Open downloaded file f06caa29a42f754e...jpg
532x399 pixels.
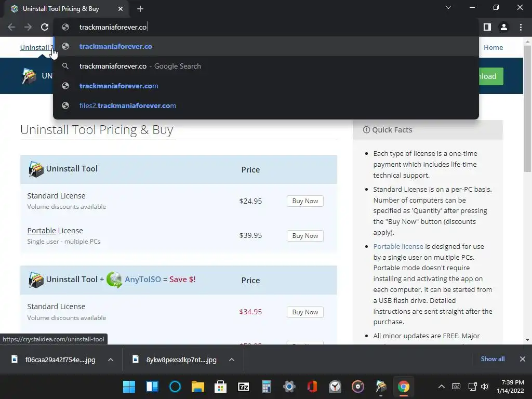(60, 360)
